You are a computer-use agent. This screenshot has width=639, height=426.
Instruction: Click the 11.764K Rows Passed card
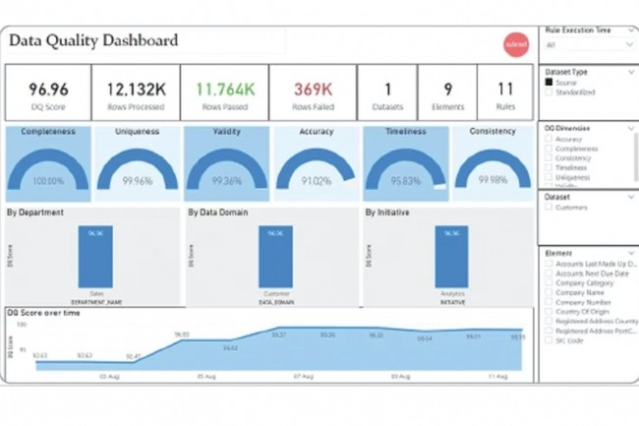tap(225, 93)
